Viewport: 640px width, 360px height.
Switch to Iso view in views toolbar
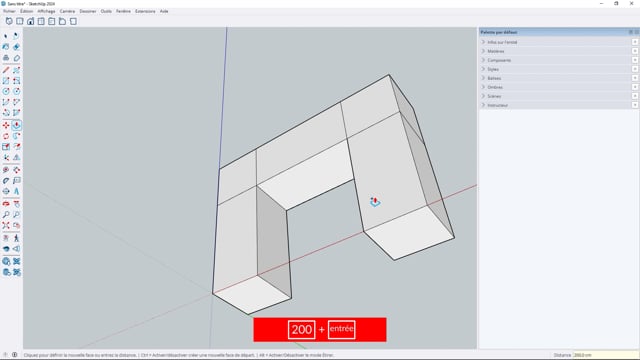pyautogui.click(x=9, y=21)
